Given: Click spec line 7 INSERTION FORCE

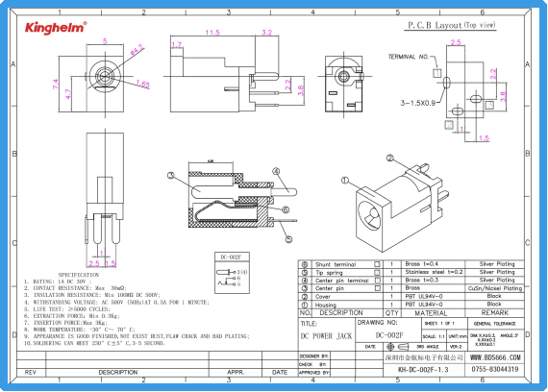Looking at the screenshot, I should 65,323.
